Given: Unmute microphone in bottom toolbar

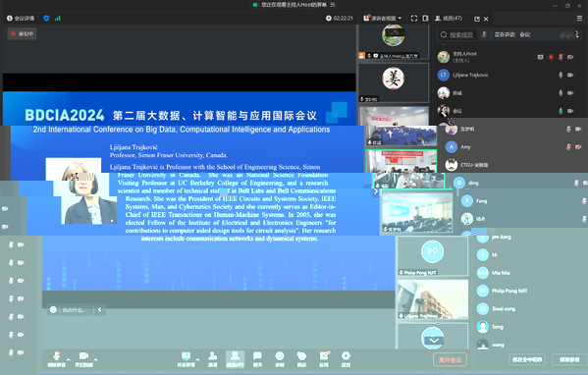Looking at the screenshot, I should point(56,359).
